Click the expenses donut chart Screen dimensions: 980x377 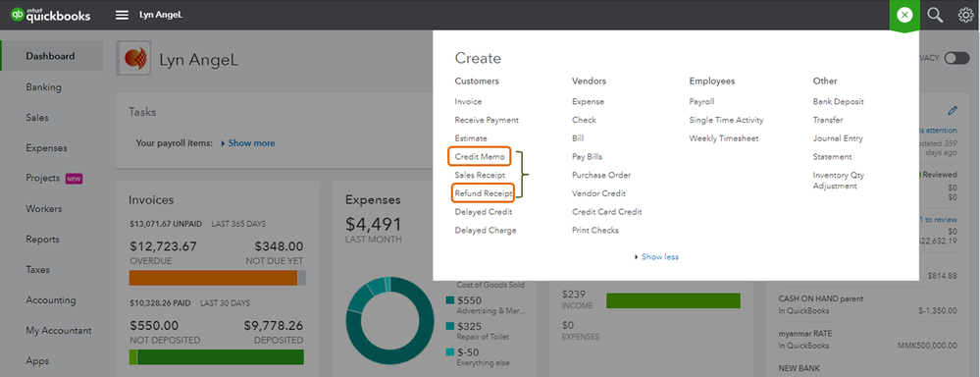pyautogui.click(x=389, y=321)
